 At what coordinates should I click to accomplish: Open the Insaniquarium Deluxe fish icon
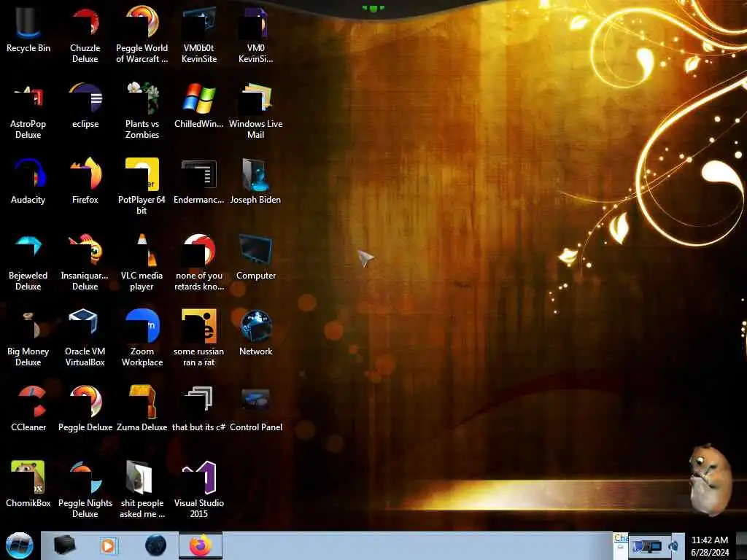[x=85, y=262]
